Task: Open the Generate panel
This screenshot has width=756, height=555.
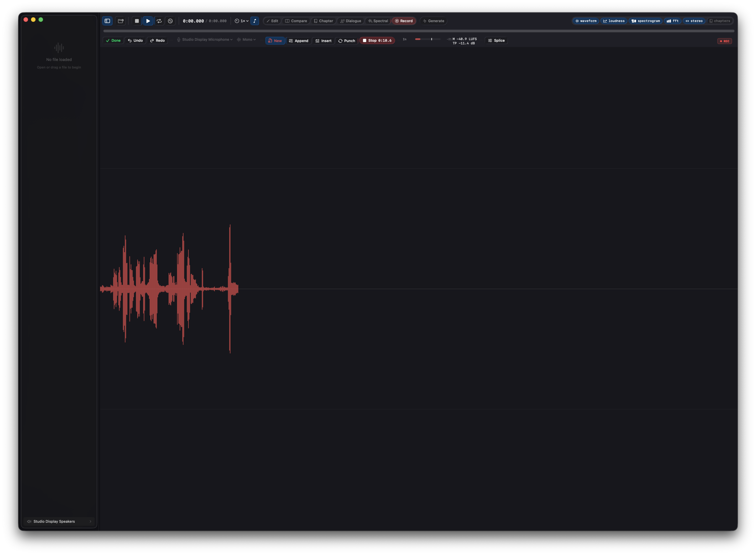Action: coord(433,21)
